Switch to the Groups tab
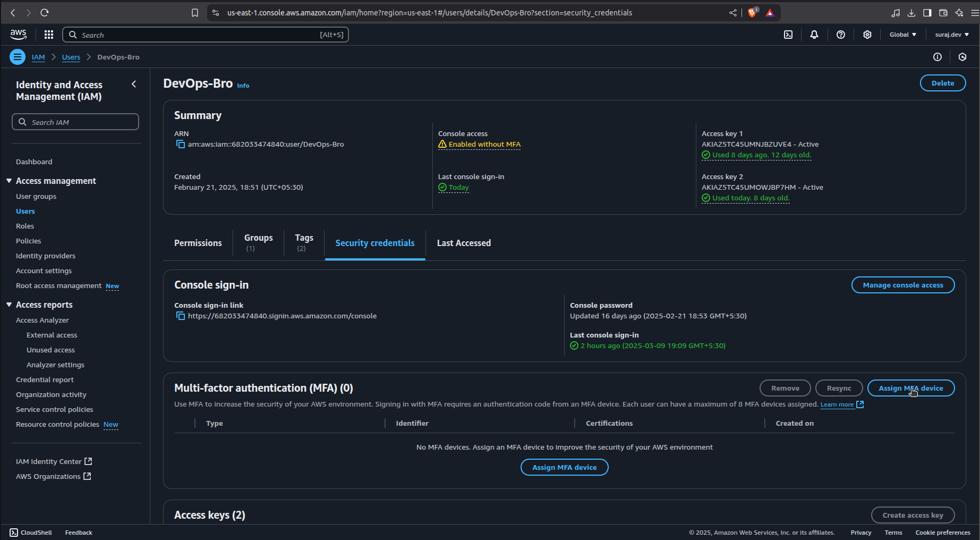 (259, 243)
